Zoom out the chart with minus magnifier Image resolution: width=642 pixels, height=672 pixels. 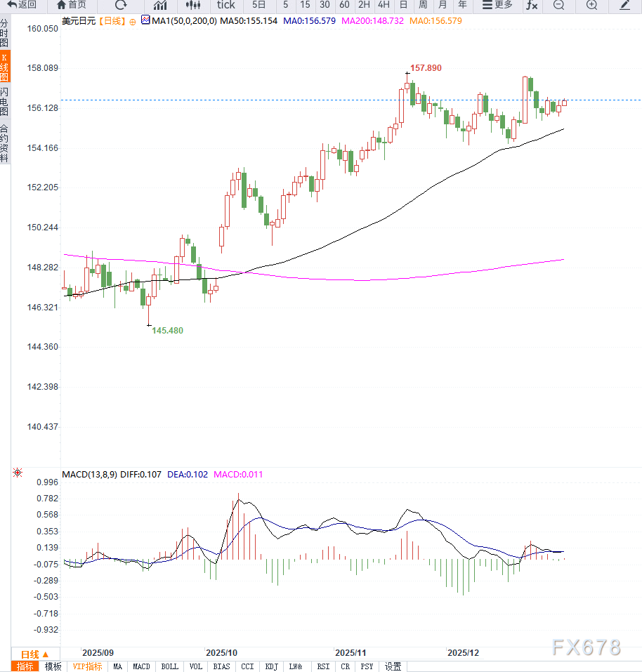558,5
